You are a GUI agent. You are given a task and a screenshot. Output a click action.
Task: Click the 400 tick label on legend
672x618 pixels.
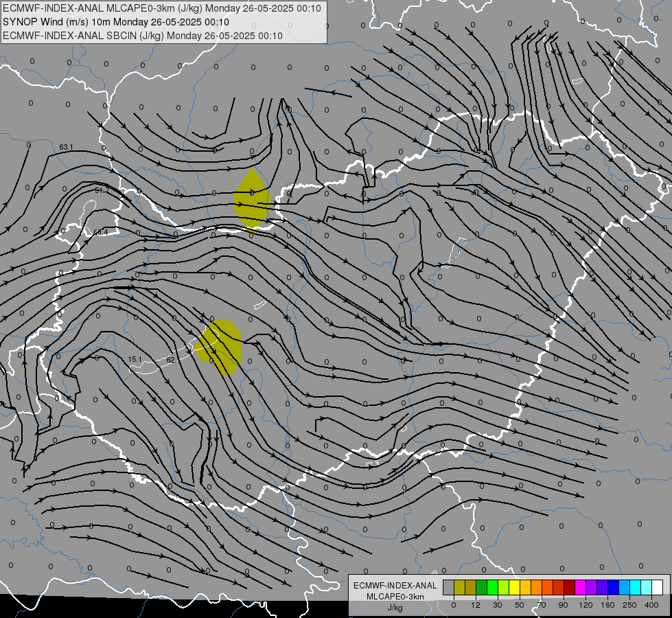tap(651, 605)
